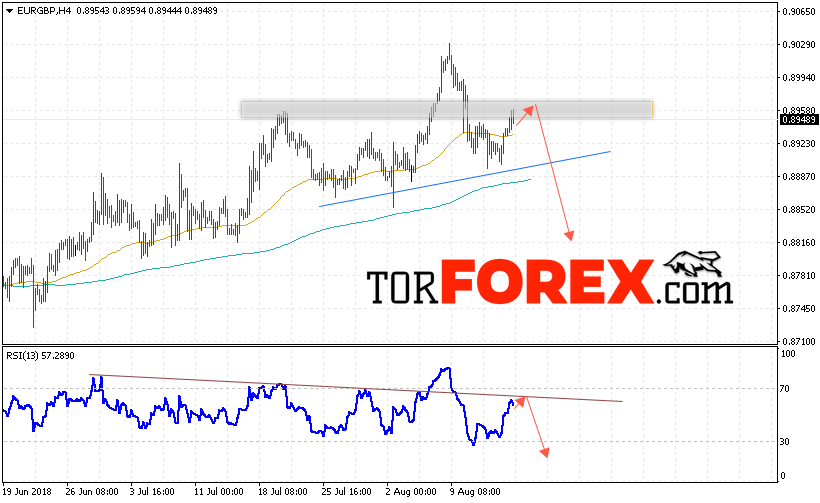Image resolution: width=820 pixels, height=503 pixels.
Task: Click the 0.88160 price axis label
Action: (799, 243)
